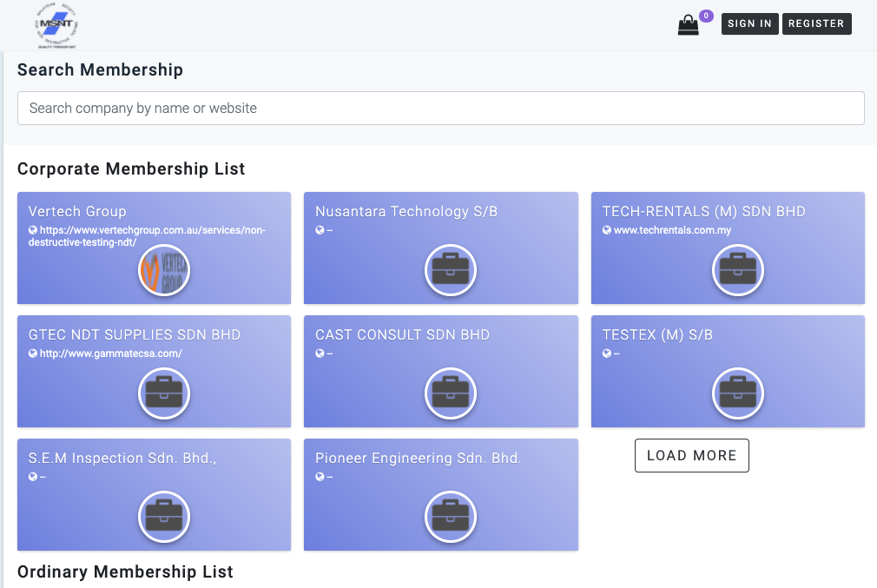Click globe icon on Nusantara Technology card
This screenshot has height=588, width=877.
[320, 230]
